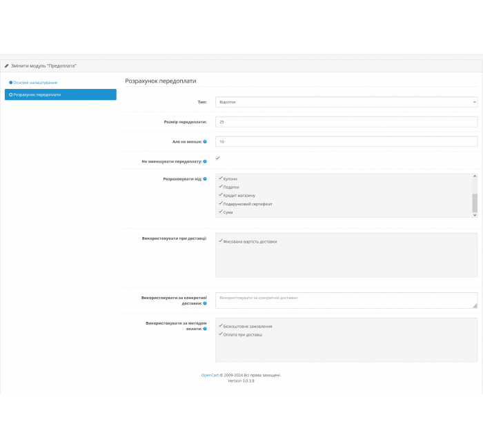Show help icon for Не зменшувати передоплату
The width and height of the screenshot is (483, 448).
[205, 161]
